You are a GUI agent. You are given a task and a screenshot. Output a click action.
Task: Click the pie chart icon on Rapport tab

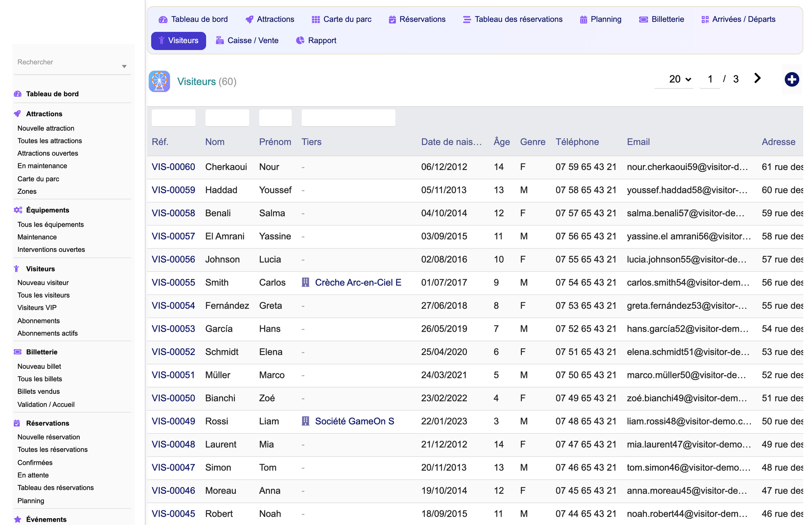[x=300, y=41]
